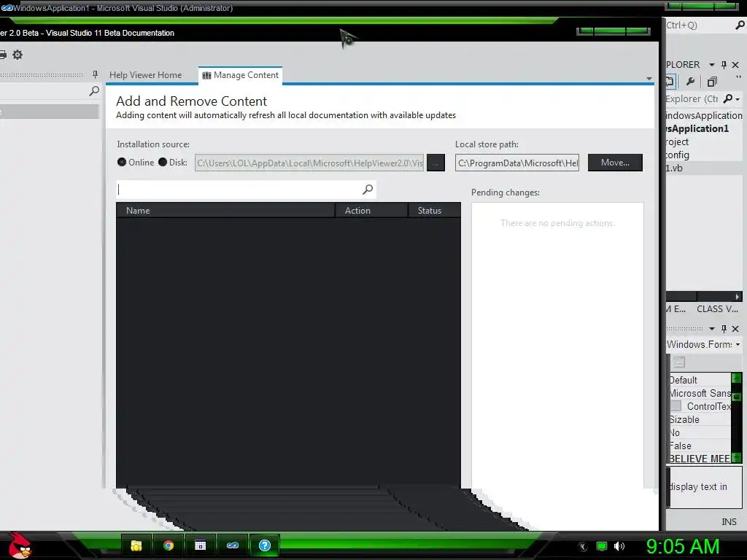Toggle Solution Explorer Show All Files icon

pyautogui.click(x=670, y=82)
